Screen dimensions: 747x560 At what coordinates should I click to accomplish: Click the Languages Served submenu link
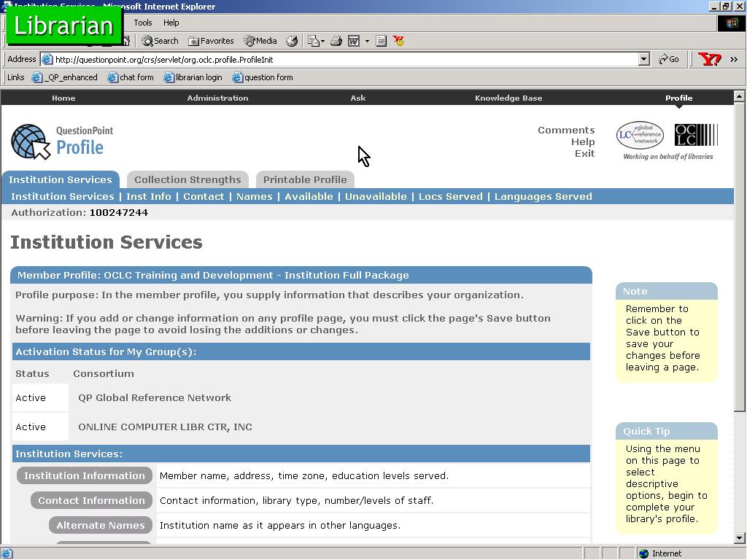tap(543, 196)
